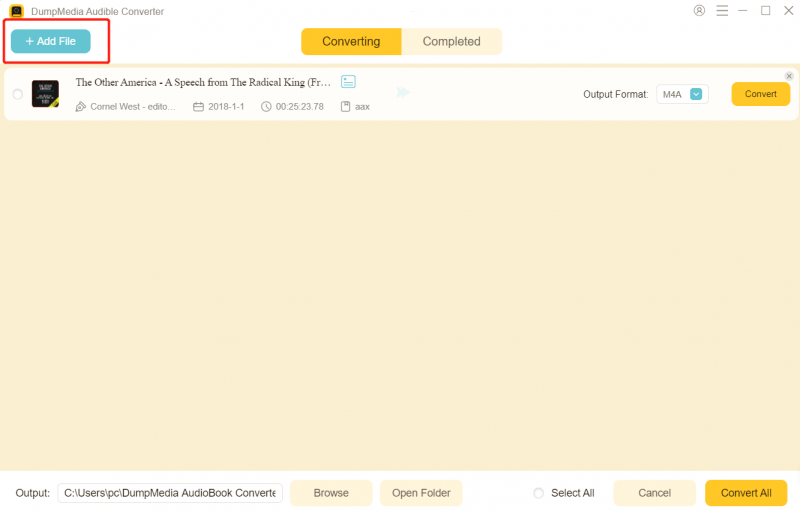Open the ID3 tag editor icon

tap(348, 82)
